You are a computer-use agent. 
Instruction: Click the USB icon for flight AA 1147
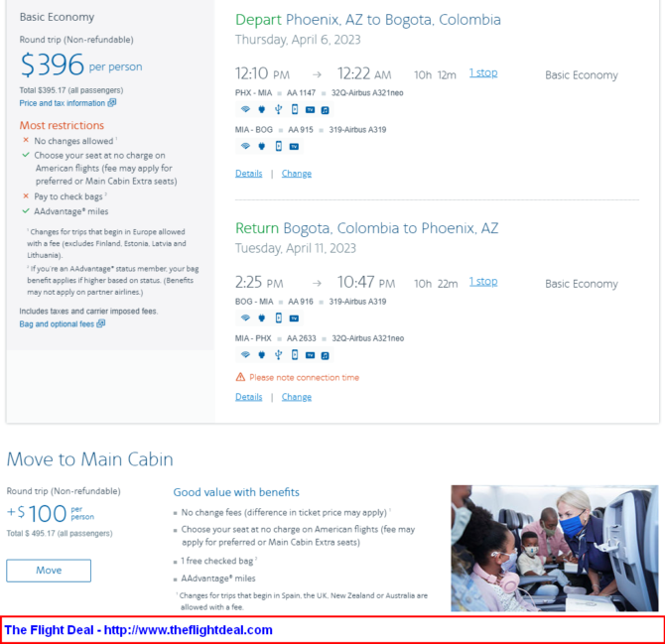tap(278, 110)
